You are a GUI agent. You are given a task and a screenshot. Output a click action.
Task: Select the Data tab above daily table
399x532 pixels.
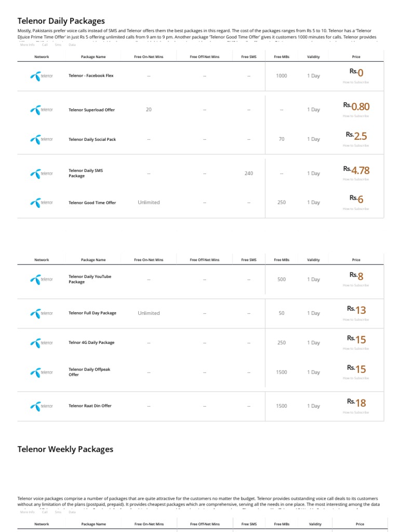pyautogui.click(x=72, y=45)
